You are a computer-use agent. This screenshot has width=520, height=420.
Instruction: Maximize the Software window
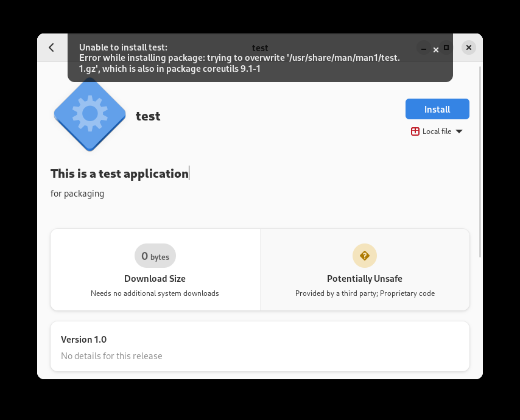click(x=446, y=47)
